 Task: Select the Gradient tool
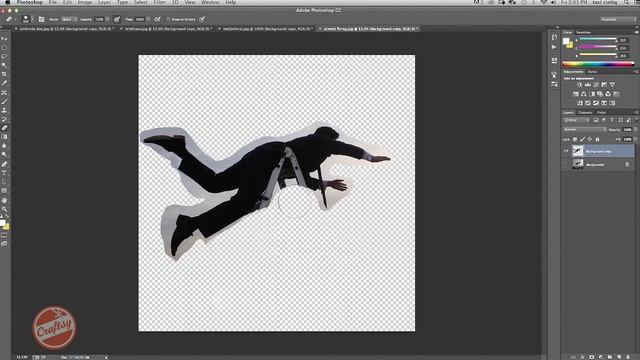pos(4,137)
